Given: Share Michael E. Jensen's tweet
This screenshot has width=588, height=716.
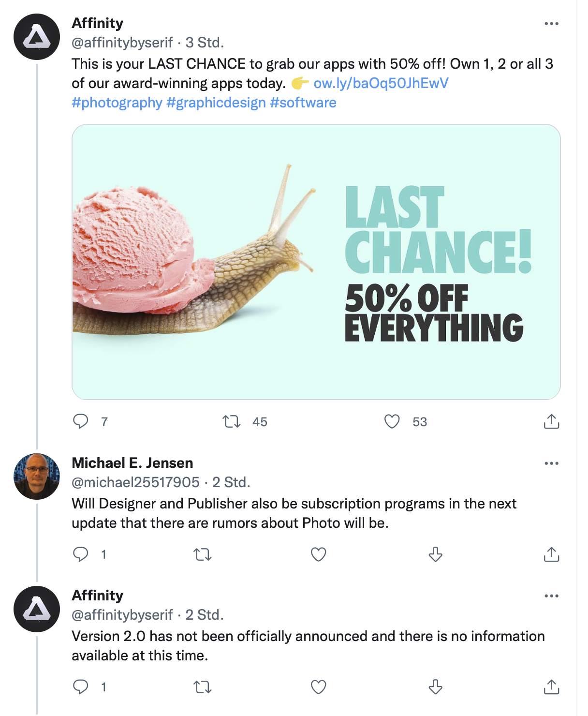Looking at the screenshot, I should pyautogui.click(x=551, y=554).
